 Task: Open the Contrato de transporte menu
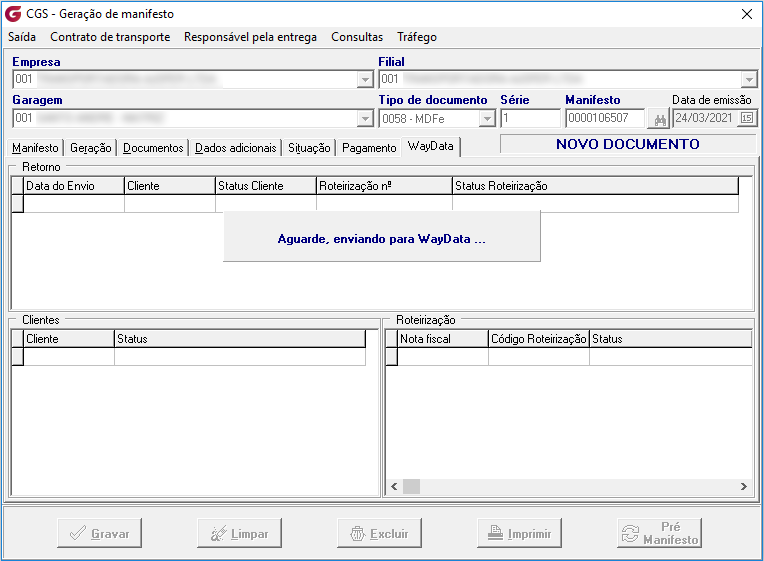pyautogui.click(x=110, y=37)
